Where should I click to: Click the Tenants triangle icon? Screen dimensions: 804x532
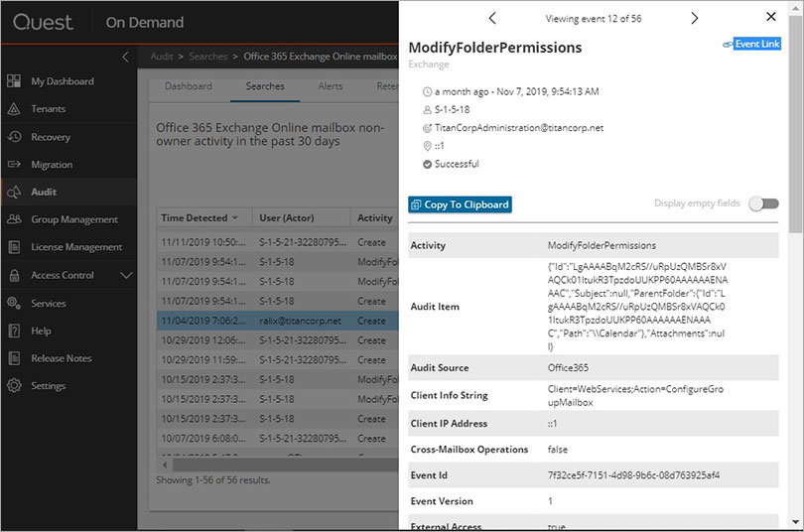(14, 108)
